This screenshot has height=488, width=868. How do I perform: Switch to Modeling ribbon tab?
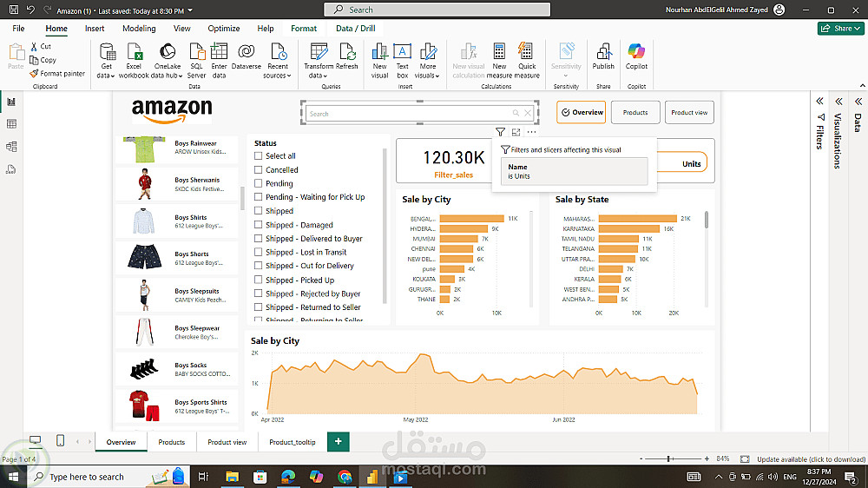(x=139, y=29)
